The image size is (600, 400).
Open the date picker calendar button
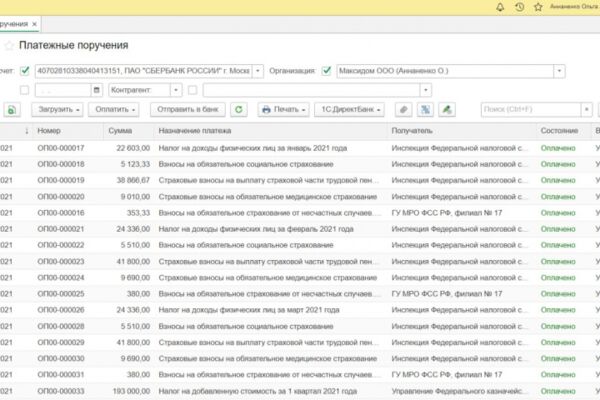pos(96,90)
